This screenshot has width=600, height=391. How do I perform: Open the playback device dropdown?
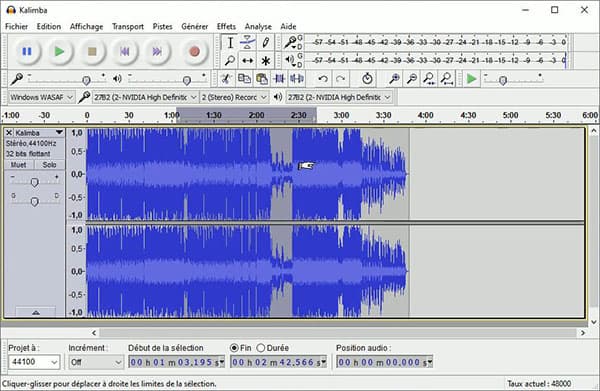point(339,98)
